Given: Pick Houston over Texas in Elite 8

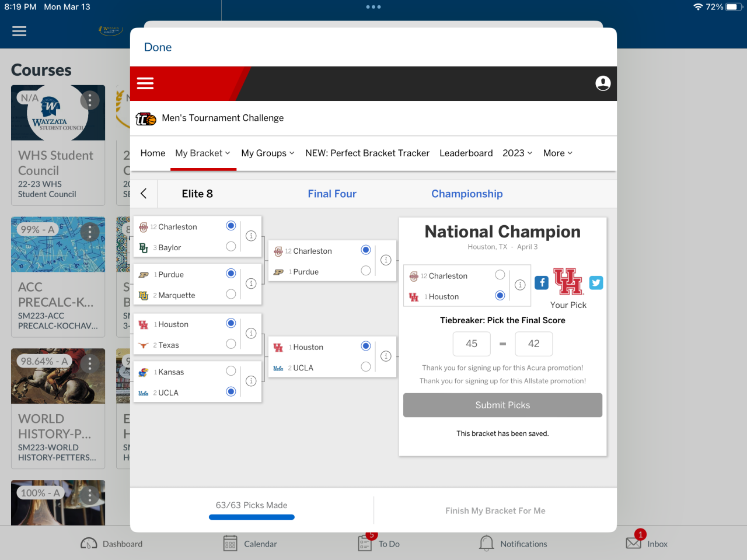Looking at the screenshot, I should pyautogui.click(x=231, y=323).
